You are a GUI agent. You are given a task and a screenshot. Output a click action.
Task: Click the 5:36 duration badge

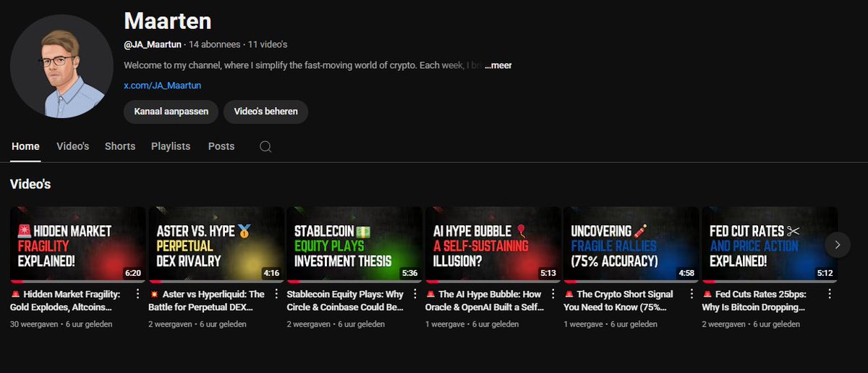tap(409, 274)
